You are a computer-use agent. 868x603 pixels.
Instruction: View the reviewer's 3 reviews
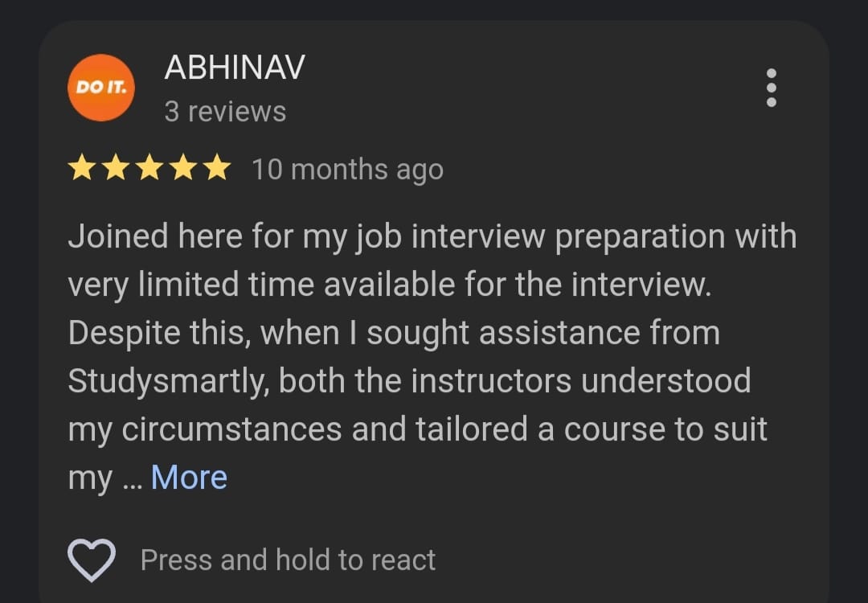click(x=225, y=111)
